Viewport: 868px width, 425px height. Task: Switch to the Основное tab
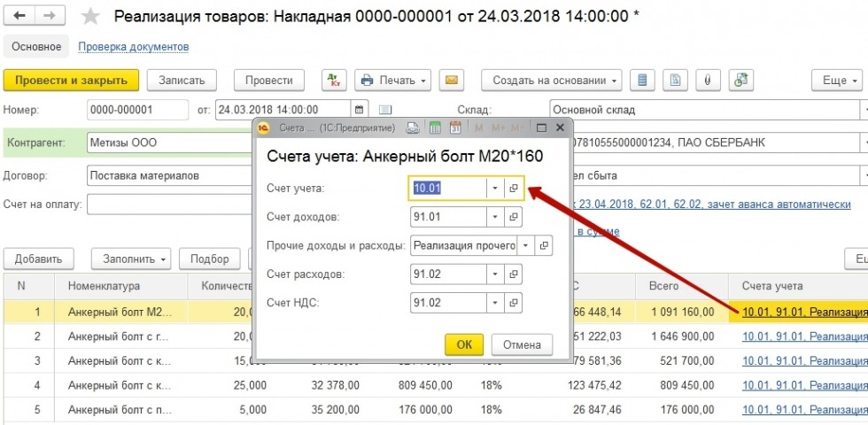click(x=36, y=47)
